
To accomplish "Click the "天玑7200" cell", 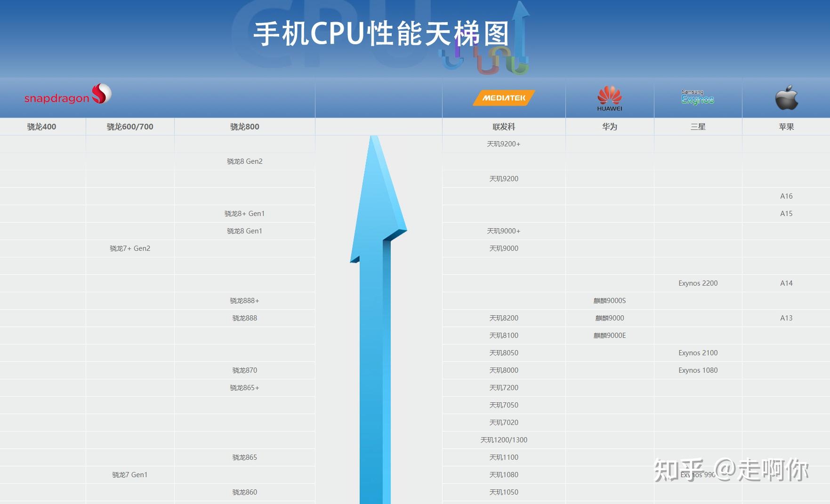I will [x=504, y=388].
